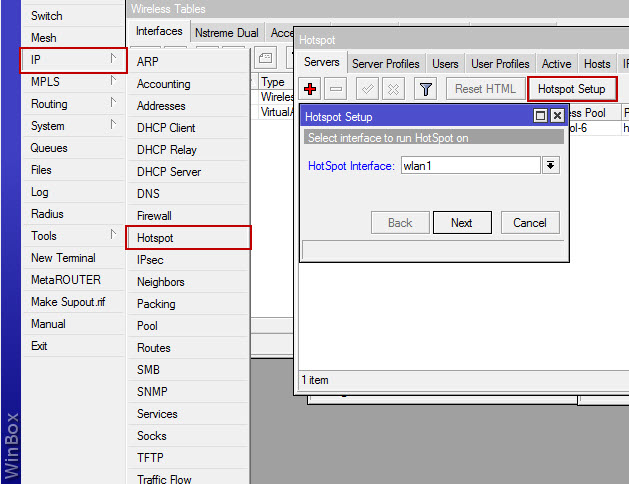Click the comment icon in Wireless Tables toolbar

[266, 58]
